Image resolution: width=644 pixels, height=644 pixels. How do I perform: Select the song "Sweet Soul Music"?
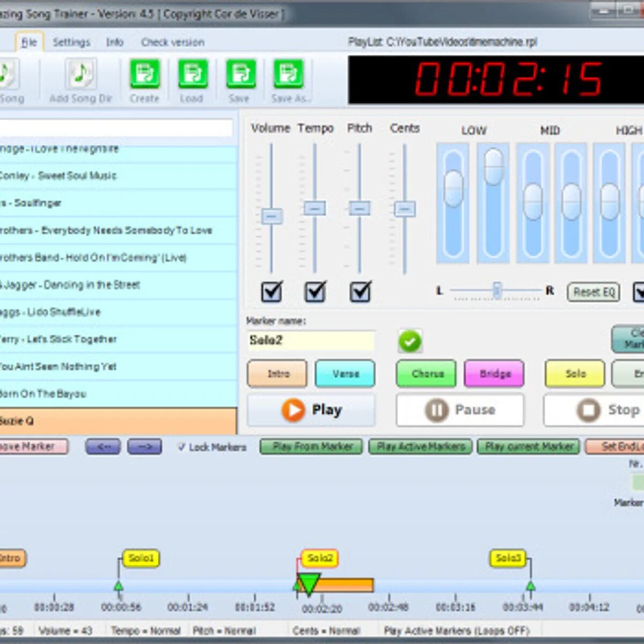[118, 176]
